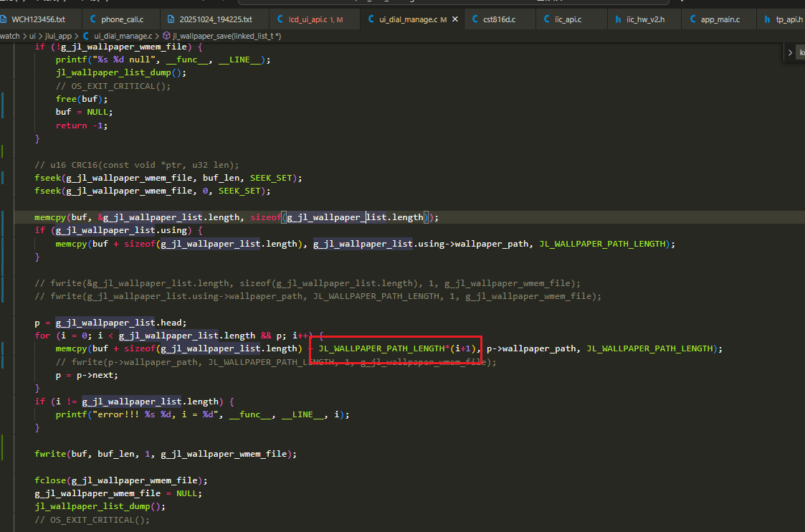Open the ui_dial_manage.c breadcrumb dropdown

point(123,36)
